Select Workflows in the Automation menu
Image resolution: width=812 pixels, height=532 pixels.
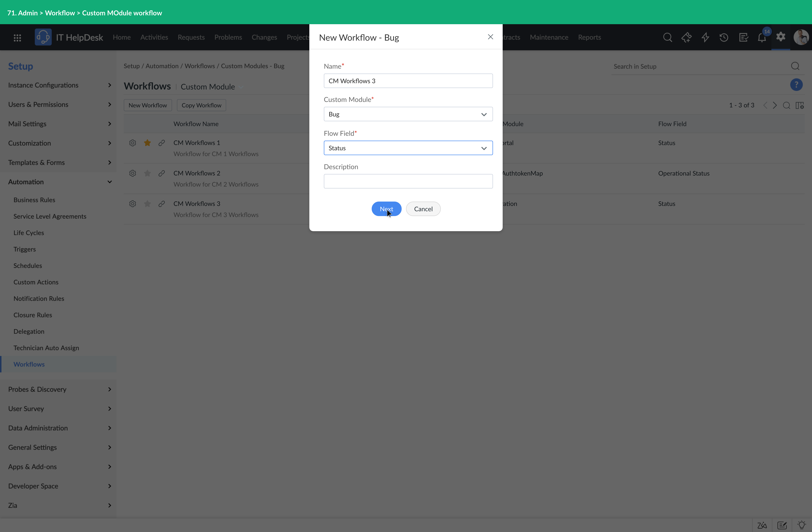(29, 364)
